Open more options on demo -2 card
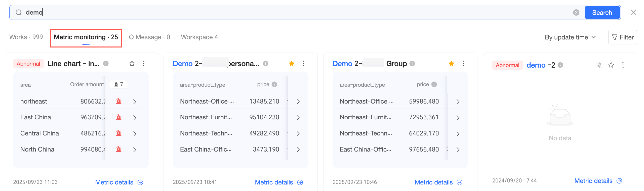This screenshot has height=191, width=644. coord(623,65)
